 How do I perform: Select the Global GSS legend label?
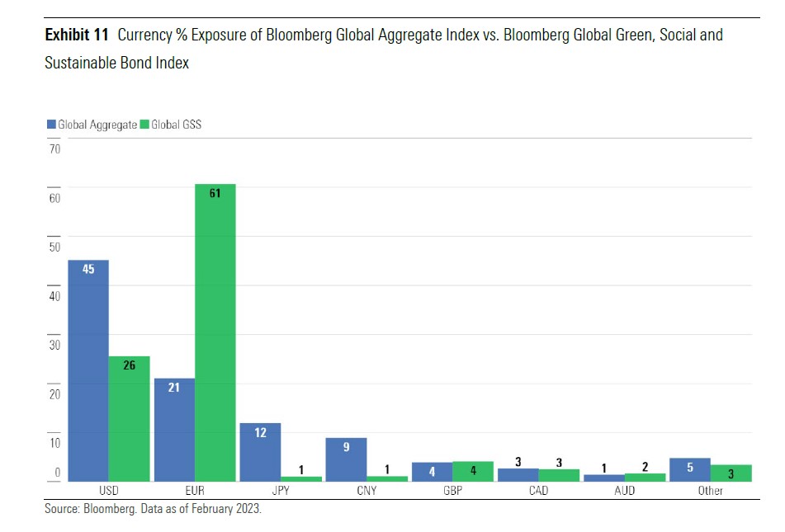[x=176, y=125]
